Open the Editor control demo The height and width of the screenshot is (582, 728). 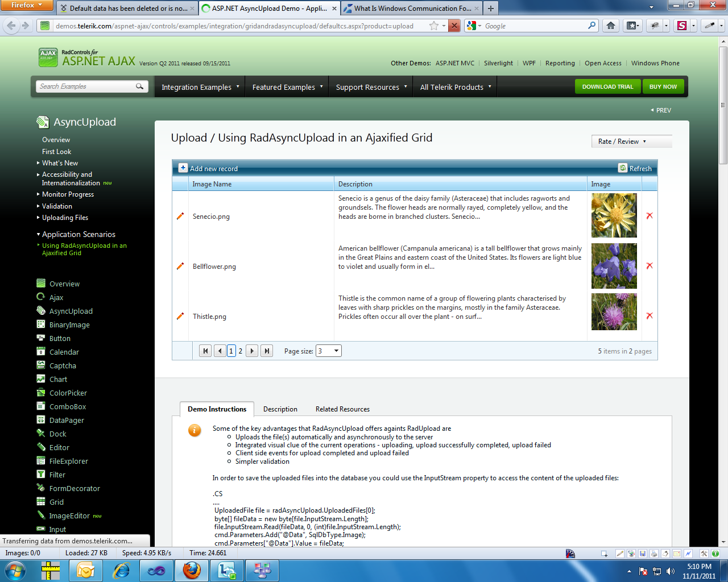59,447
